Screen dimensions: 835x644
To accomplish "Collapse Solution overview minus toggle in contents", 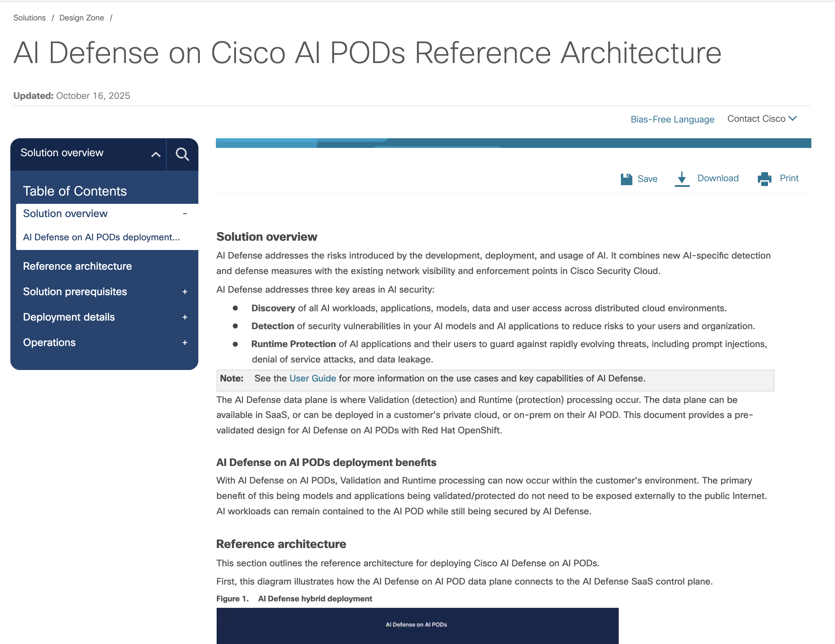I will [x=185, y=214].
